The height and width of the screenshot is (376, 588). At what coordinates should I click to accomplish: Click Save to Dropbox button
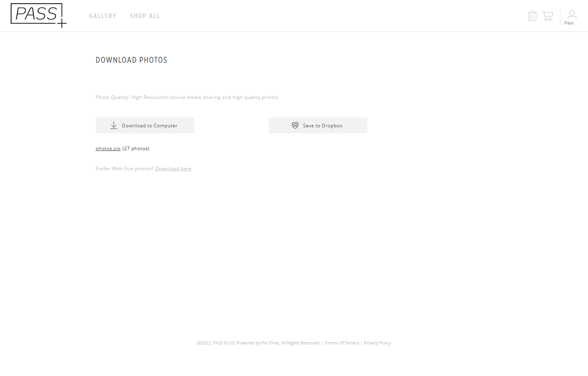(x=318, y=125)
